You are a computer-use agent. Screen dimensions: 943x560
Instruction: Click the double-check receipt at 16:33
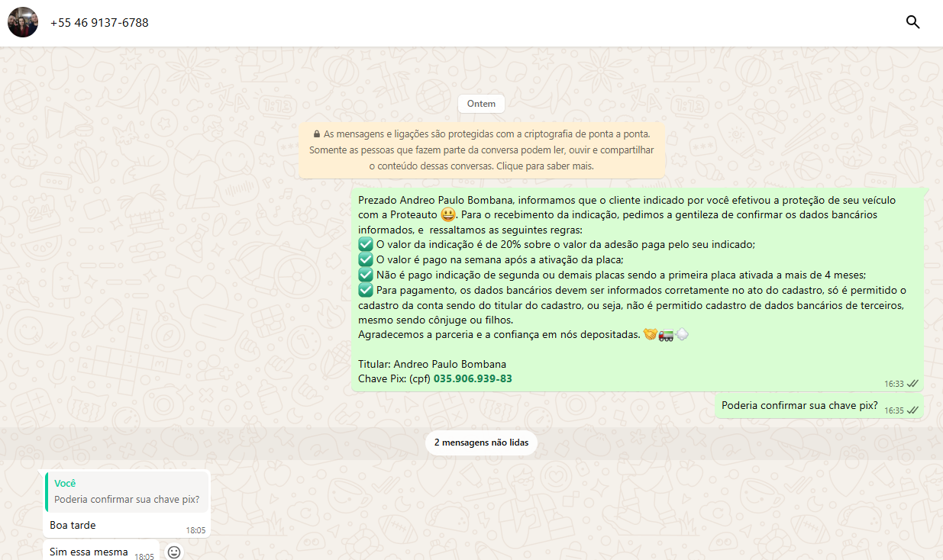(x=912, y=384)
